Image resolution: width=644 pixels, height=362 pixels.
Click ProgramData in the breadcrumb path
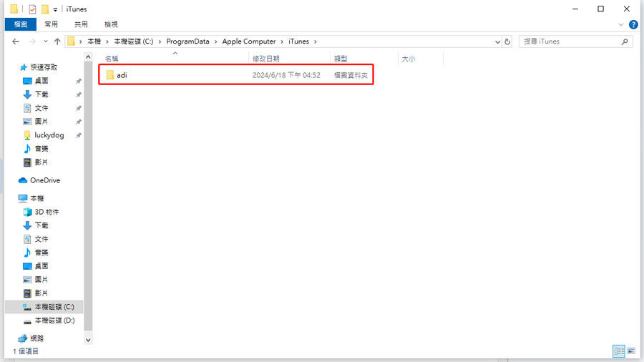[188, 41]
